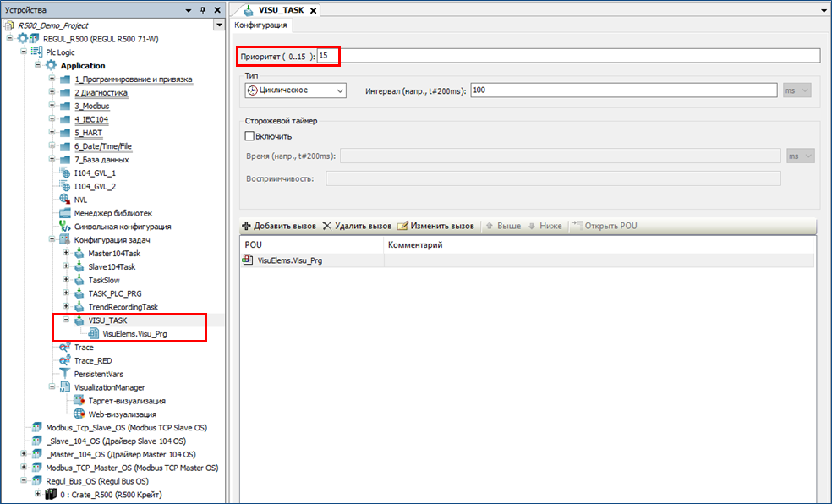The height and width of the screenshot is (504, 832).
Task: Click Добавить вызов button
Action: pos(279,226)
